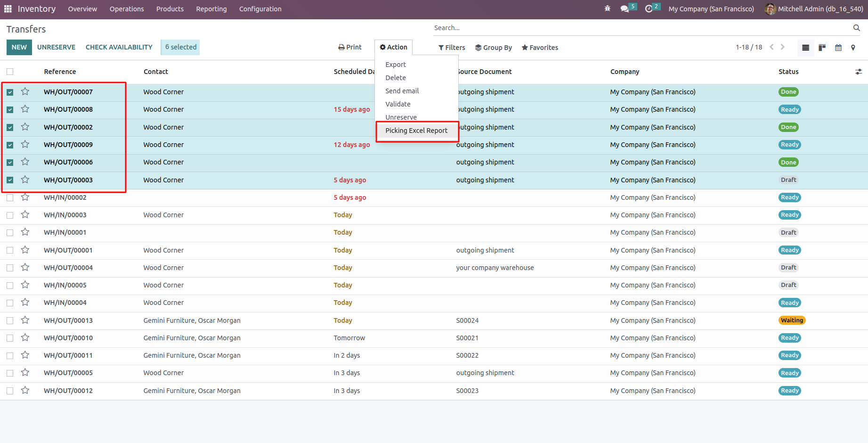Click into the Search input field
868x443 pixels.
[641, 28]
